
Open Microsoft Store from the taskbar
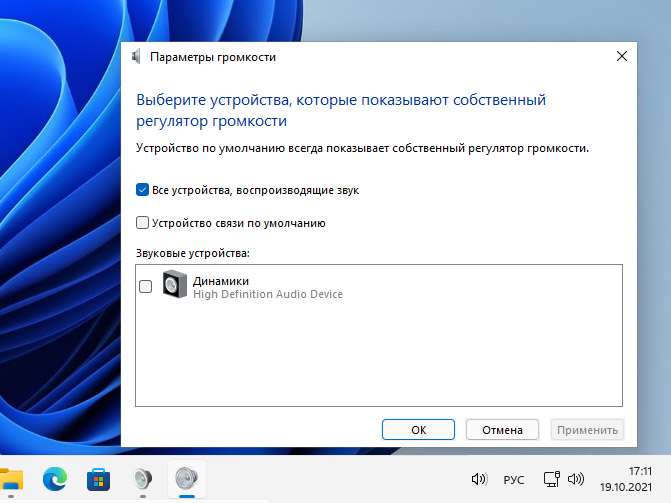pyautogui.click(x=98, y=479)
